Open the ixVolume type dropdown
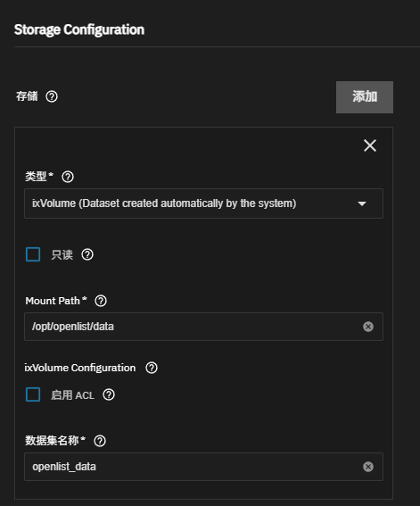 click(x=203, y=203)
